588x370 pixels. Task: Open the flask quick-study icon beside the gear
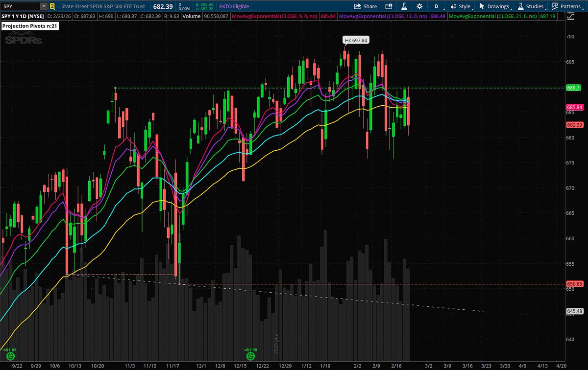[x=404, y=6]
